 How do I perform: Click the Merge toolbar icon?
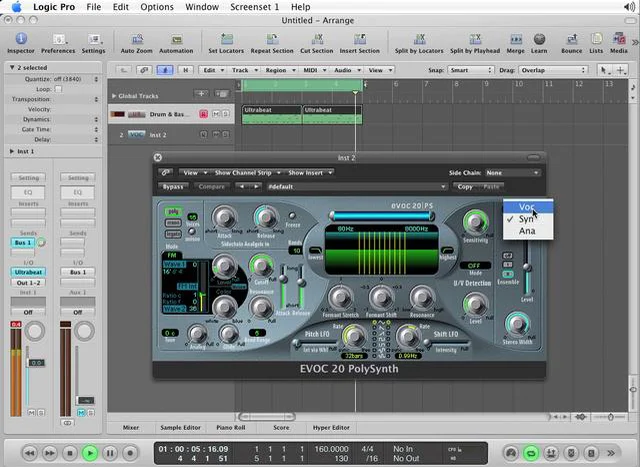[x=516, y=43]
